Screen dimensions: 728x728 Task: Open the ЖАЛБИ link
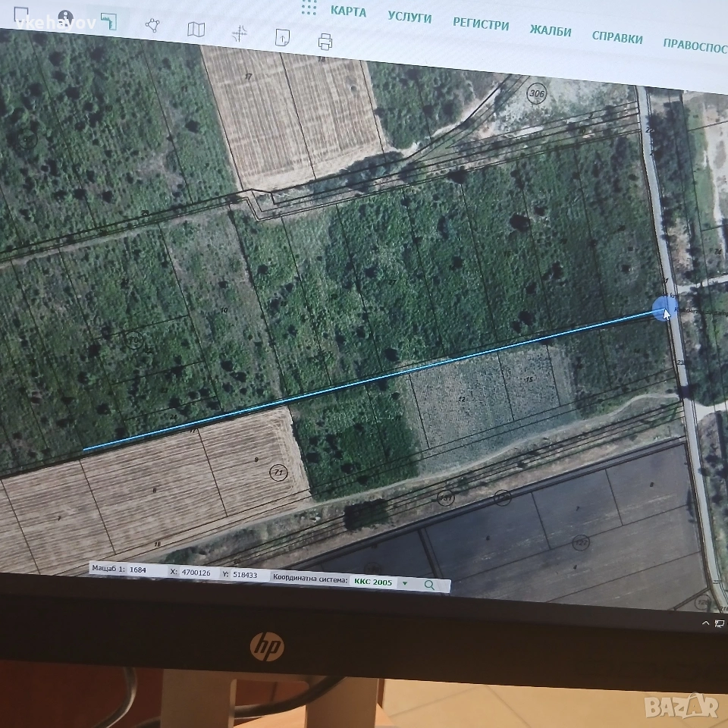[x=551, y=31]
